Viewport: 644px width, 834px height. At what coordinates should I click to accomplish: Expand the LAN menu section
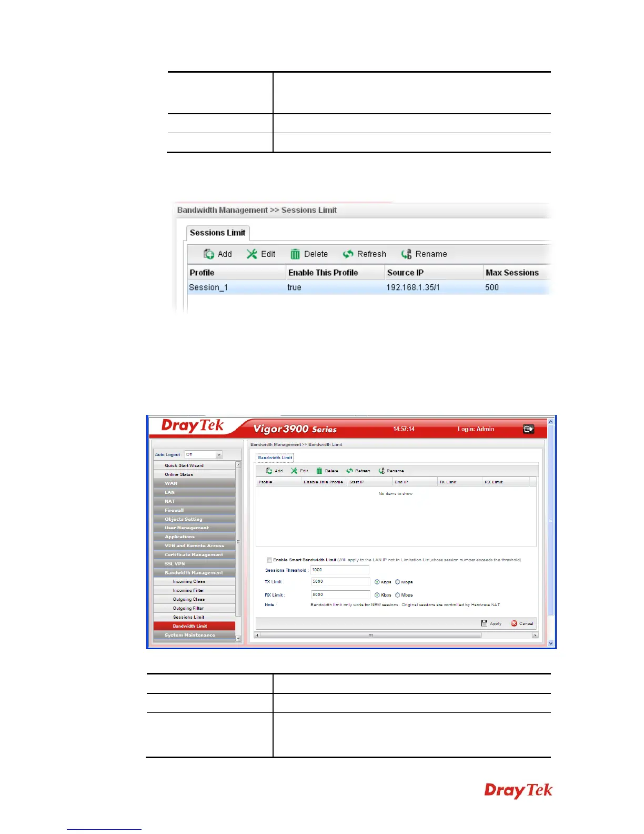(194, 492)
